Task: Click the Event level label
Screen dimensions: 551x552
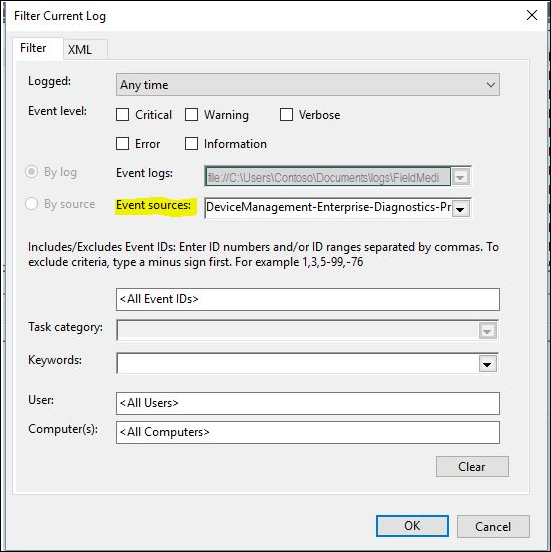Action: [57, 111]
